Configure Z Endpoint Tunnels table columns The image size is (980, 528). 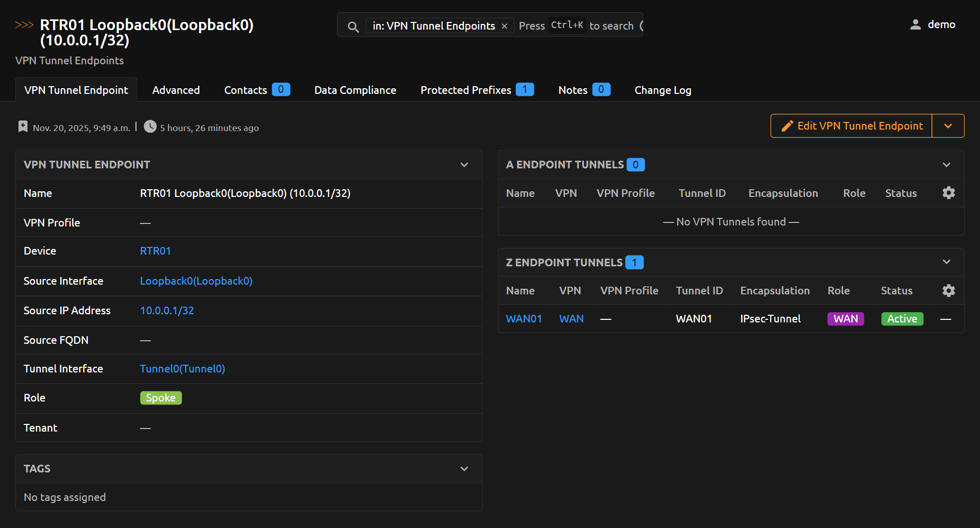point(948,291)
